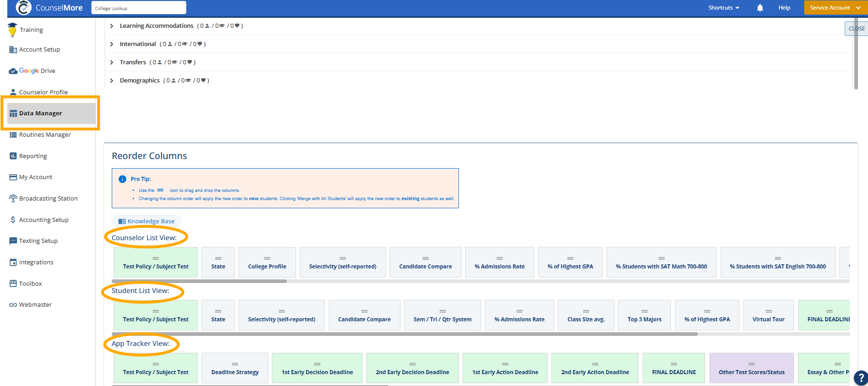
Task: Select Test Policy / Subject Test in Counselor View
Action: pyautogui.click(x=156, y=262)
